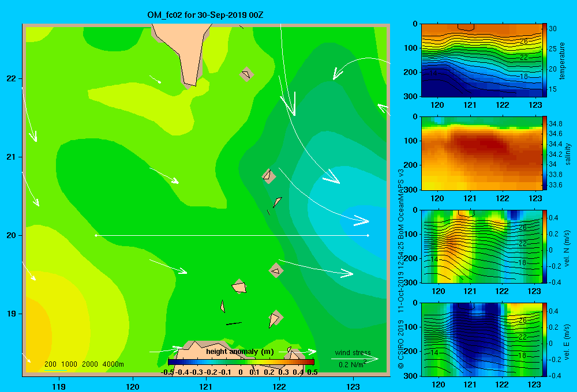The height and width of the screenshot is (392, 577).
Task: Click the '30' tick on the temperature colorbar
Action: click(553, 29)
